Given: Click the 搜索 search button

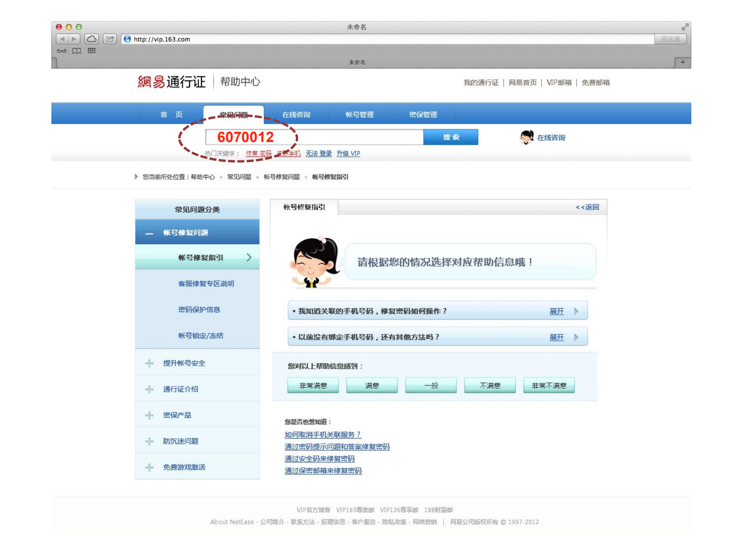Looking at the screenshot, I should 450,137.
